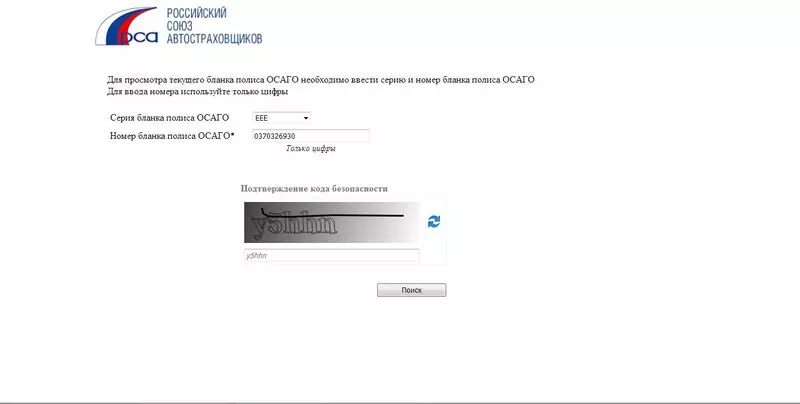This screenshot has height=404, width=800.
Task: Click the Для просмотра текущего бланка instruction line
Action: point(320,80)
